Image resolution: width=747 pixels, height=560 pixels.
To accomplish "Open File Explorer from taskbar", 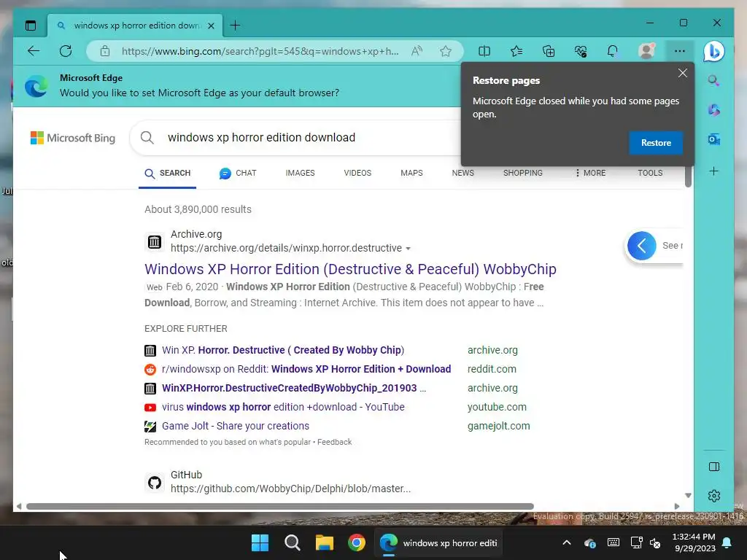I will [325, 542].
